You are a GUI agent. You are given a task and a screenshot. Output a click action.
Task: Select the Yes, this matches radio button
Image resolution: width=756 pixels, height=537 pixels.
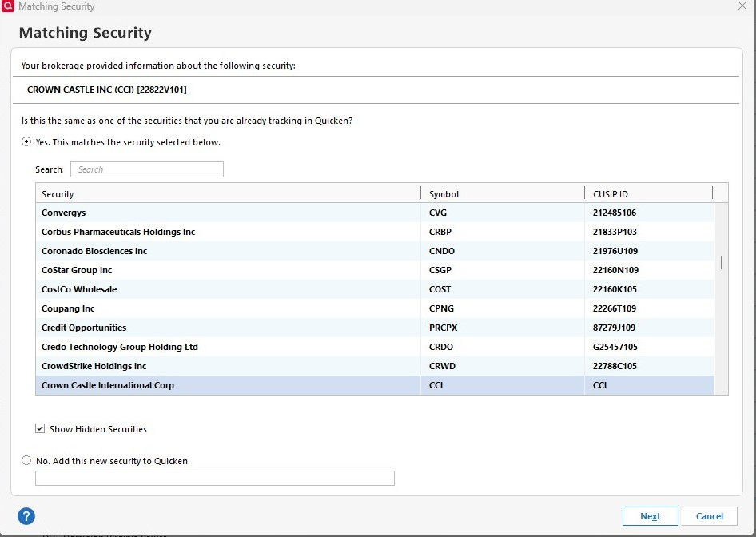pos(27,142)
